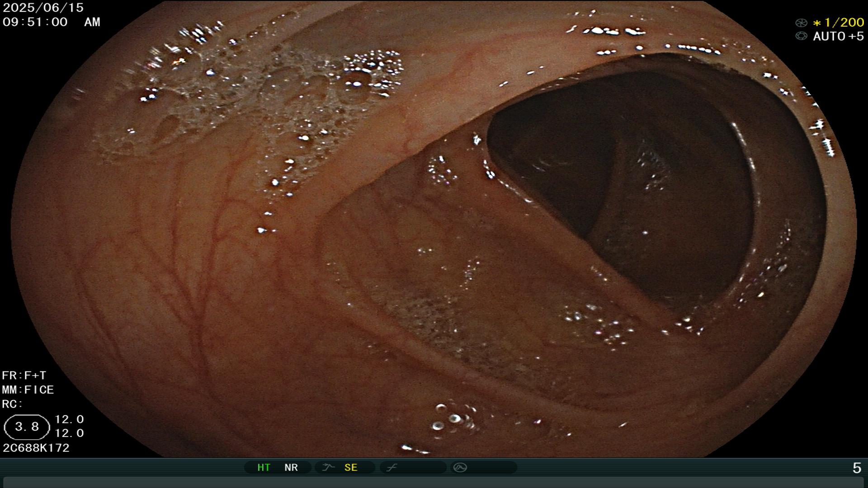868x488 pixels.
Task: Toggle the green HT indicator
Action: (264, 467)
